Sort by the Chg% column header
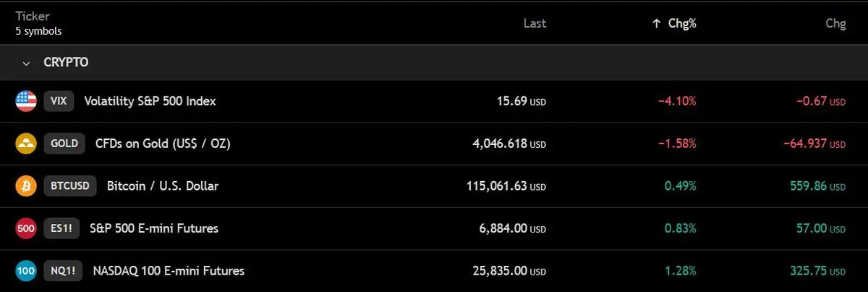The width and height of the screenshot is (868, 292). 683,23
